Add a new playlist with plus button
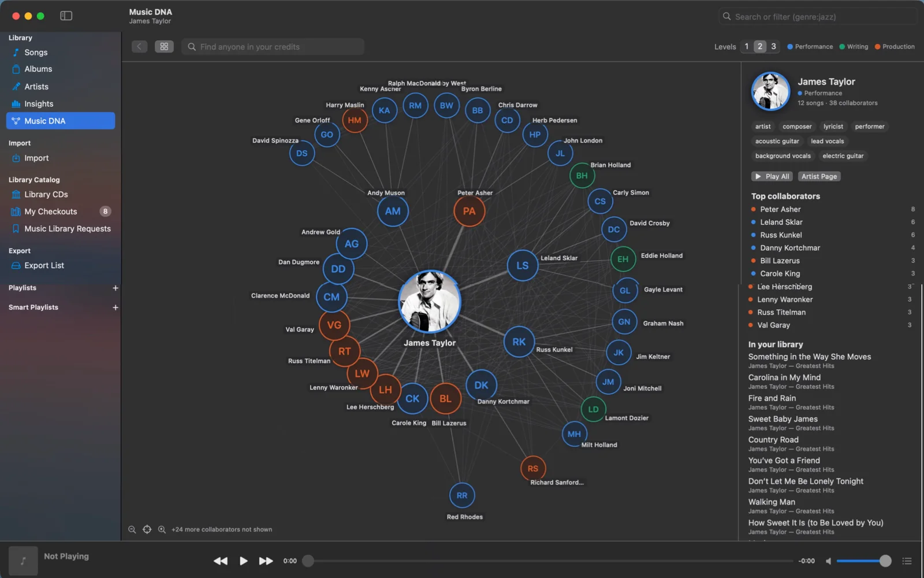 coord(115,288)
